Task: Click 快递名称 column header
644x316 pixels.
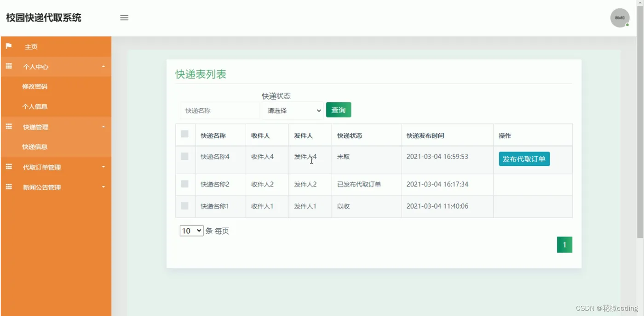Action: pos(213,135)
